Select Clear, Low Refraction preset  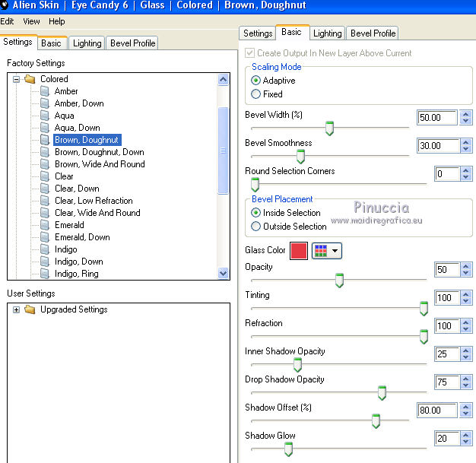coord(94,201)
